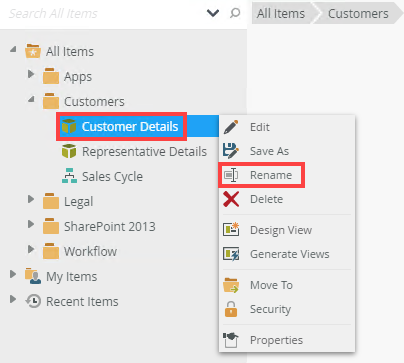Click the Design View icon
Screen dimensions: 404x363
coord(231,230)
